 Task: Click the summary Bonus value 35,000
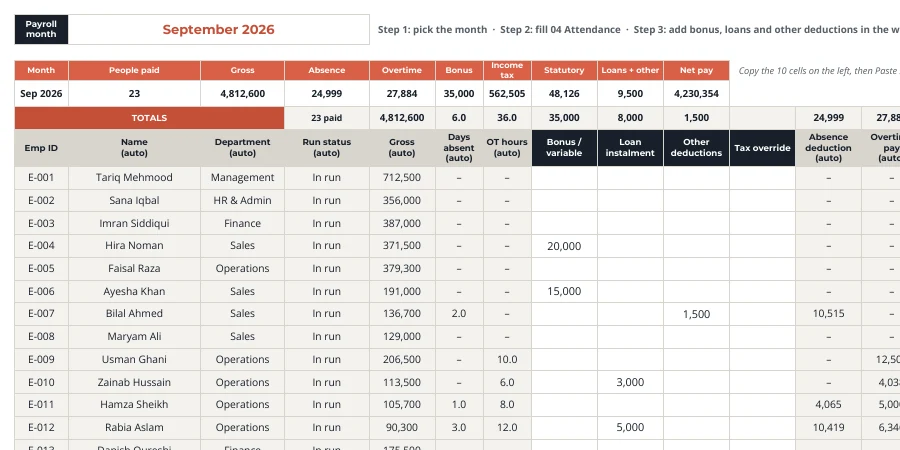(459, 94)
